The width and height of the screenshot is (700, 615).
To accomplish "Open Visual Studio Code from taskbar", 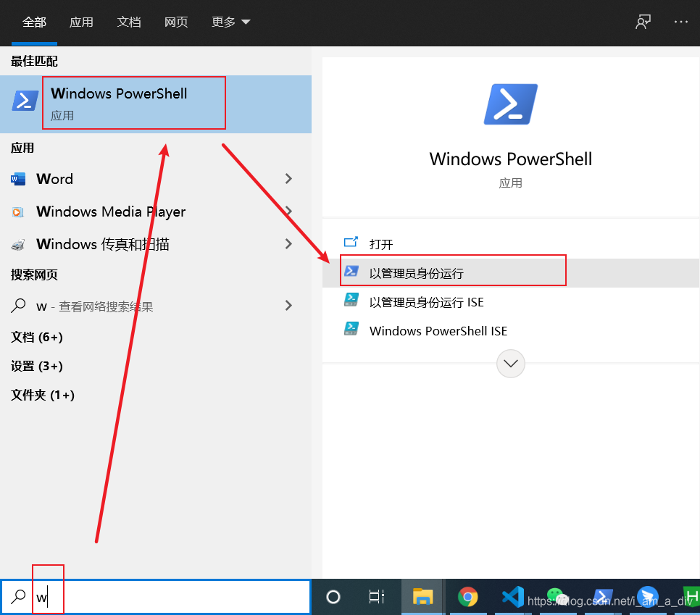I will point(512,597).
